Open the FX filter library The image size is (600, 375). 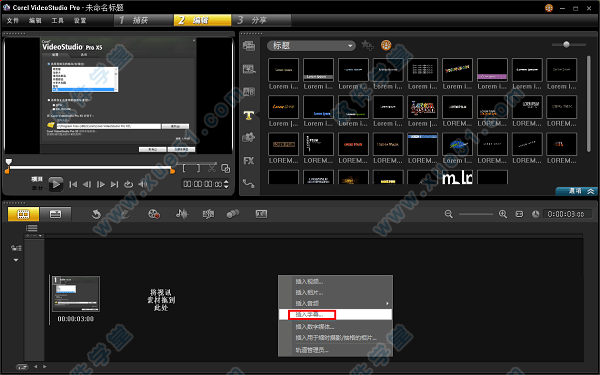[x=249, y=161]
